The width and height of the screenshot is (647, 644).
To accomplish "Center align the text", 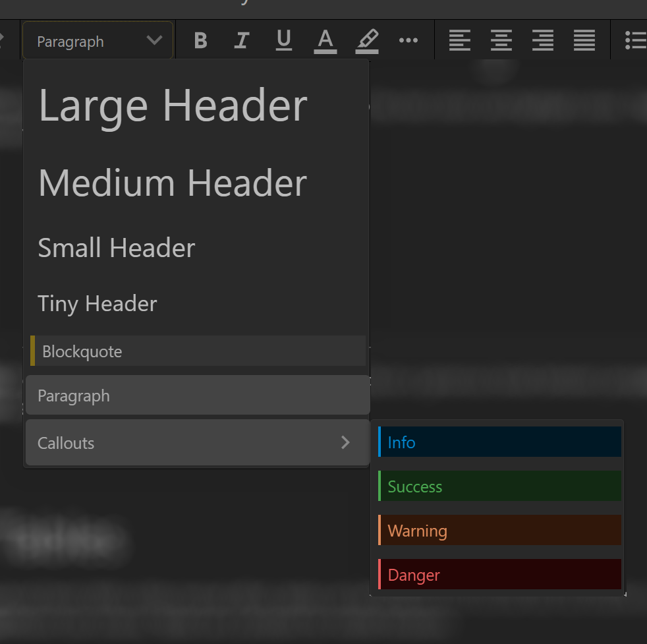I will click(501, 40).
